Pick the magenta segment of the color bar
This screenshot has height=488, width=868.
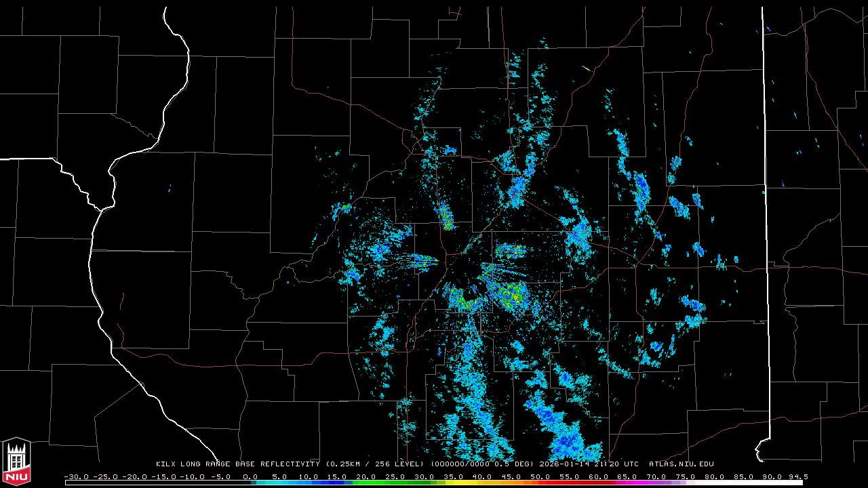(x=637, y=483)
